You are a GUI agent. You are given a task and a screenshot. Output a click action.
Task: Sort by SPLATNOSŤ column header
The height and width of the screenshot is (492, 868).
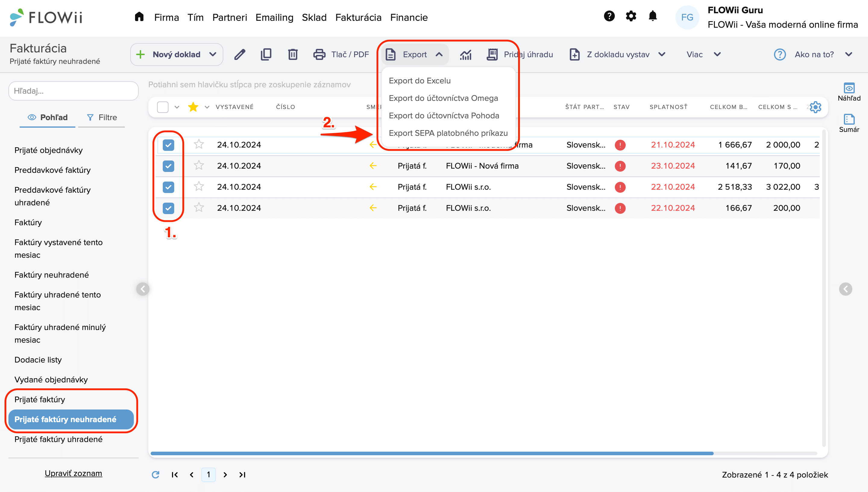tap(668, 107)
